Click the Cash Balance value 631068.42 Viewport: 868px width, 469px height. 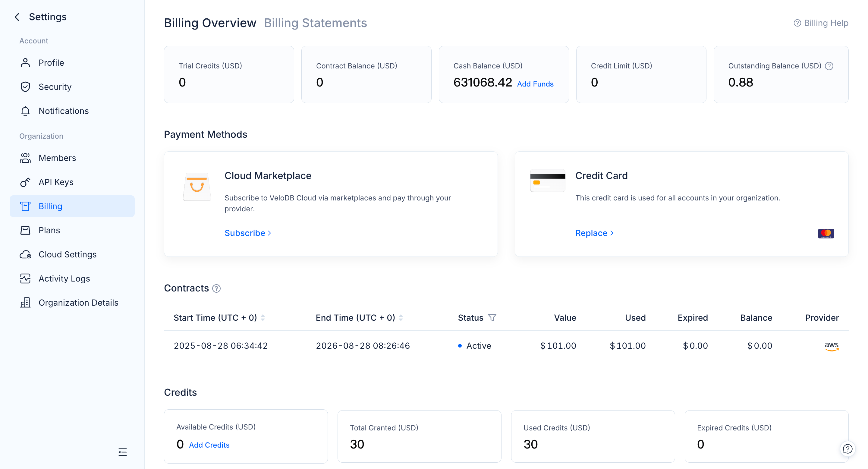(x=483, y=82)
